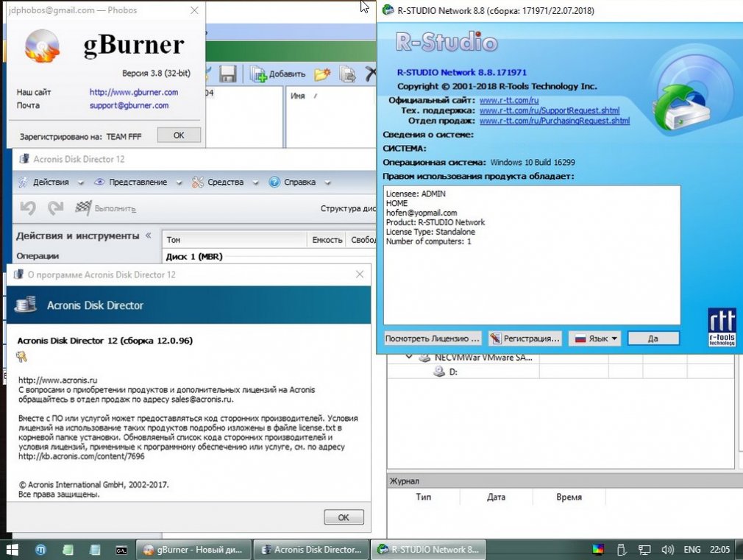
Task: Expand the dropdown arrow beside Действия
Action: (x=81, y=182)
